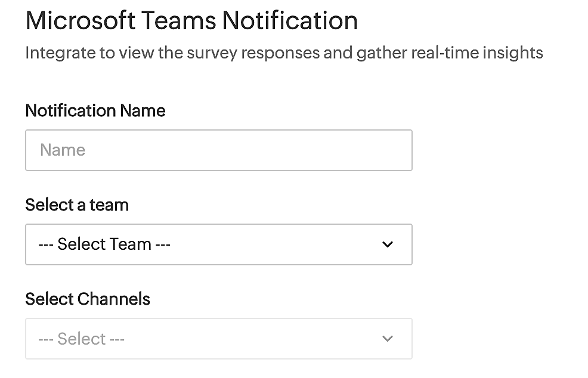Click the 'Select Channels' label
This screenshot has height=378, width=588.
click(x=88, y=299)
